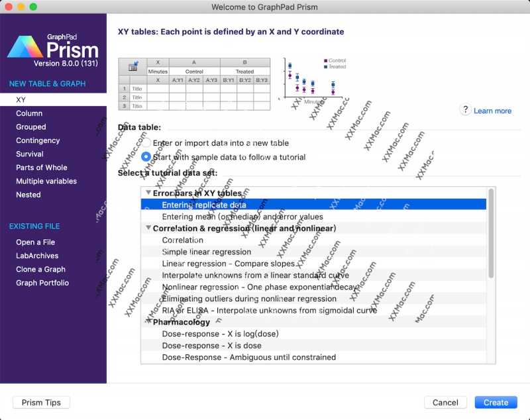This screenshot has height=420, width=530.
Task: Choose Survival table type in sidebar
Action: pos(30,154)
